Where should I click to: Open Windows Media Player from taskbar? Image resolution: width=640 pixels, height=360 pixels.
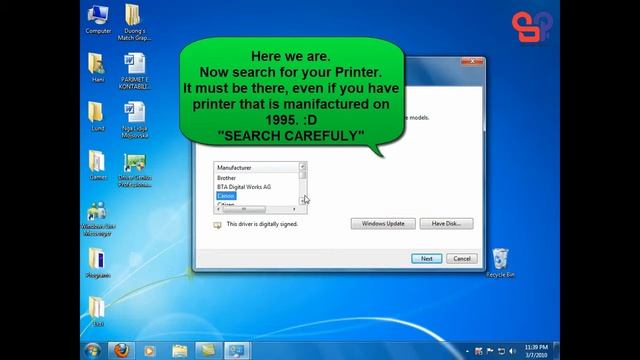coord(150,351)
